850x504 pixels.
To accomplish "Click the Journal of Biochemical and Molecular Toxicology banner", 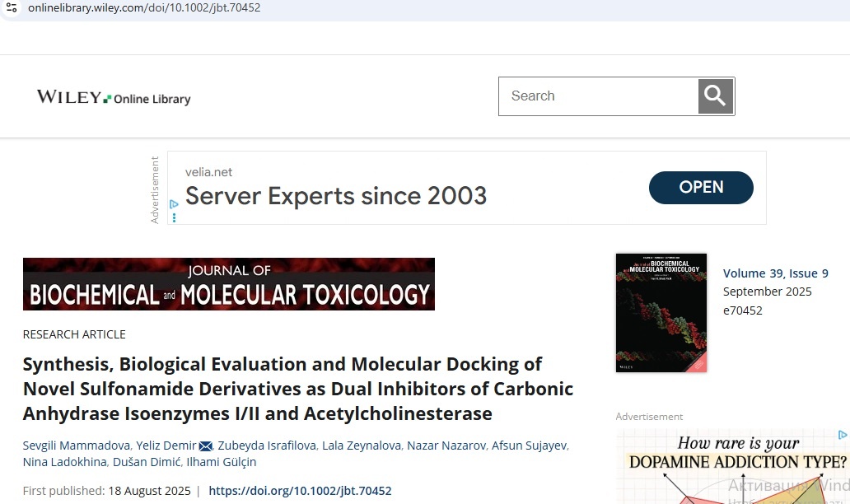I will click(229, 284).
